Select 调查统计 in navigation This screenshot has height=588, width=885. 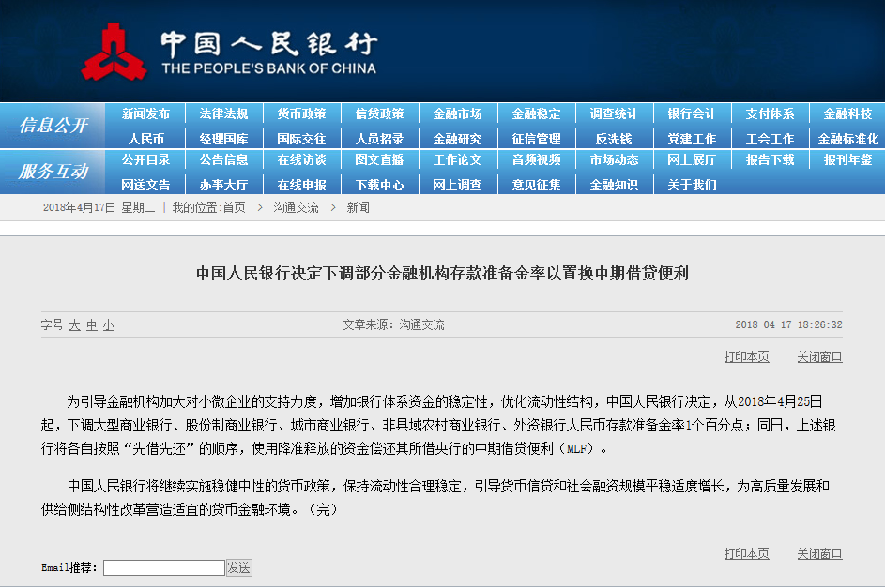pos(614,113)
